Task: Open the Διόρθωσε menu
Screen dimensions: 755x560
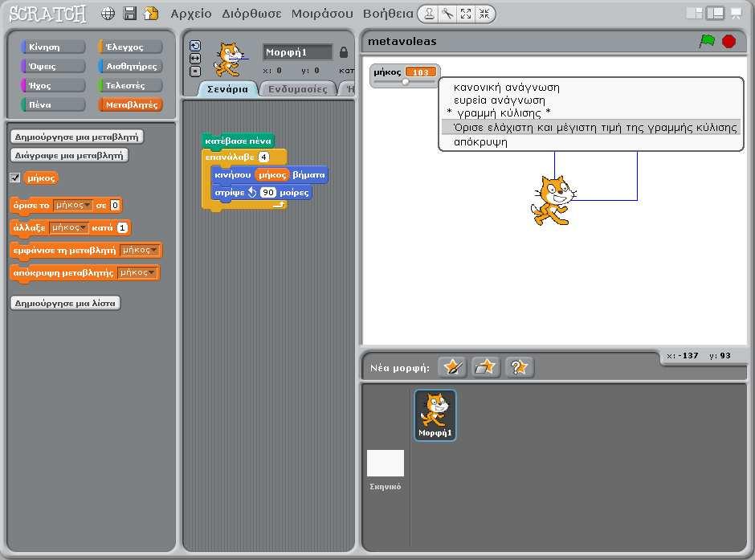Action: (x=251, y=14)
